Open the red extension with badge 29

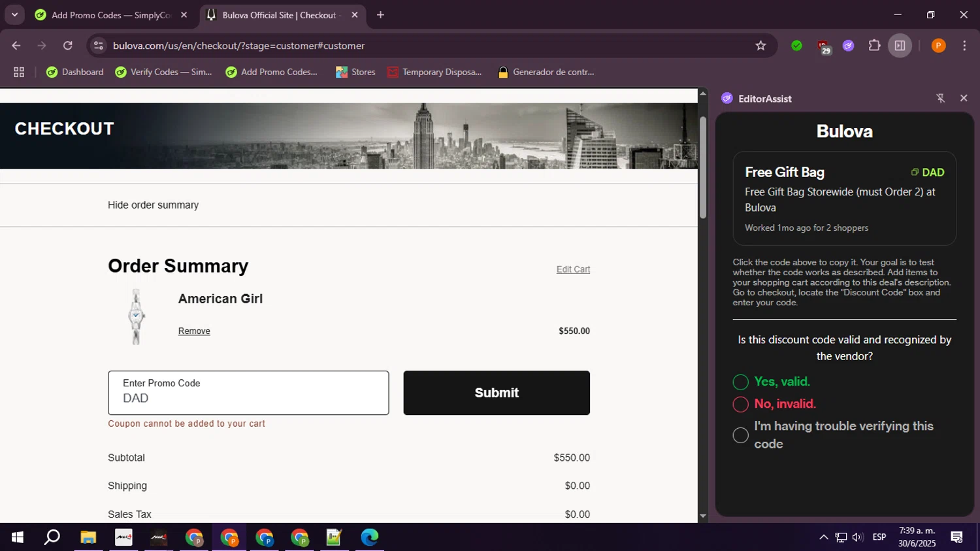pos(823,46)
